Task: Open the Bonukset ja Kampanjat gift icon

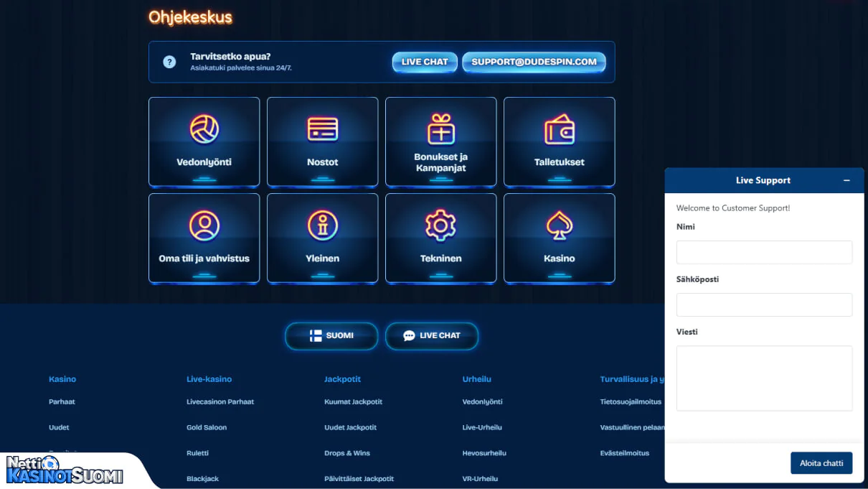Action: point(441,129)
